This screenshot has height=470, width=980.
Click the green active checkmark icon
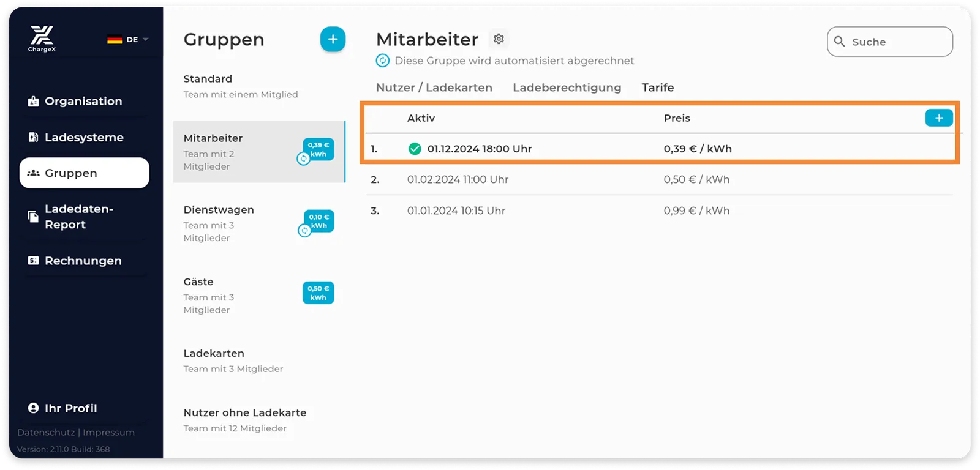click(415, 149)
